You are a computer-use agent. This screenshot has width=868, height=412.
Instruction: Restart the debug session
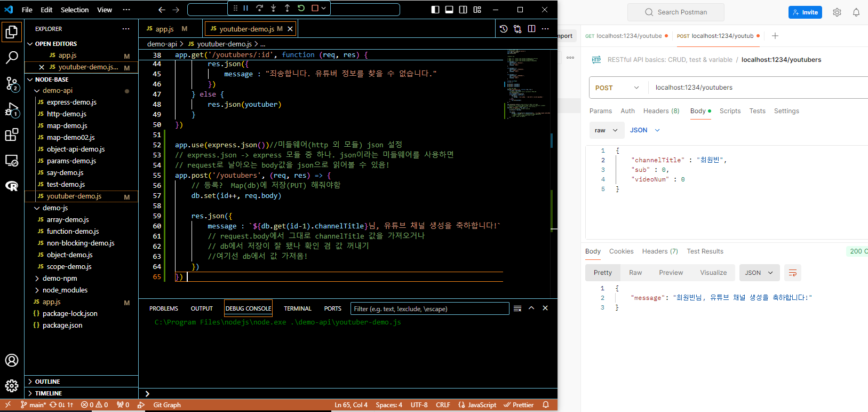(x=301, y=8)
